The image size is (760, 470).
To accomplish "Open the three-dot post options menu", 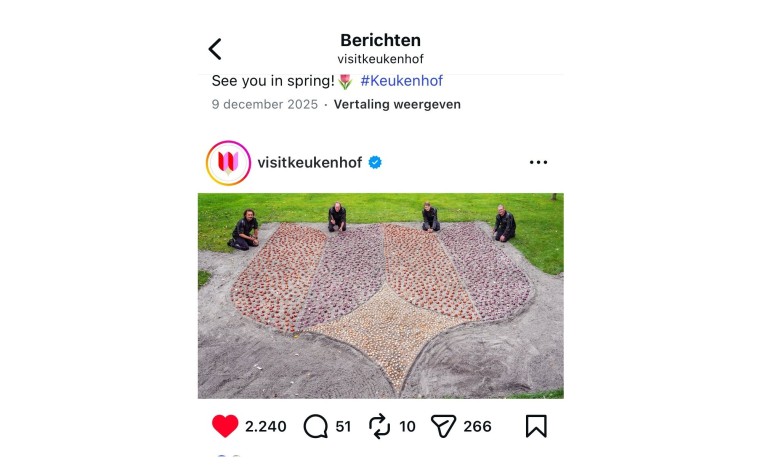I will point(538,162).
